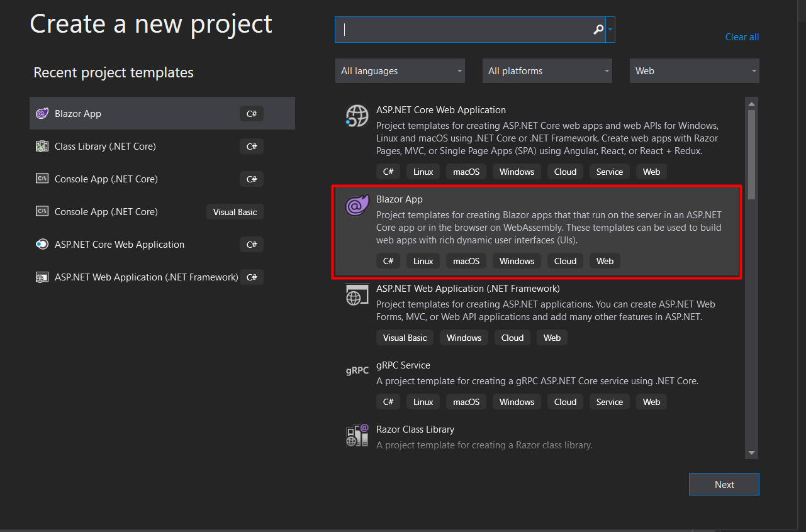Click the Class Library (.NET Core) icon

click(42, 146)
